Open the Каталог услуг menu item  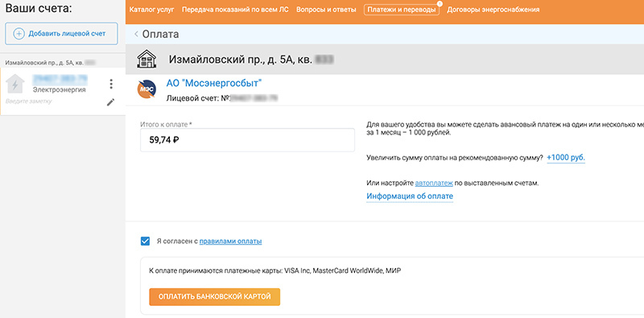[151, 10]
